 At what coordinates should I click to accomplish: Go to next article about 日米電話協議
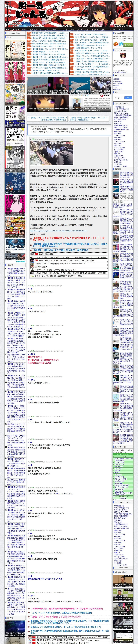tap(89, 118)
